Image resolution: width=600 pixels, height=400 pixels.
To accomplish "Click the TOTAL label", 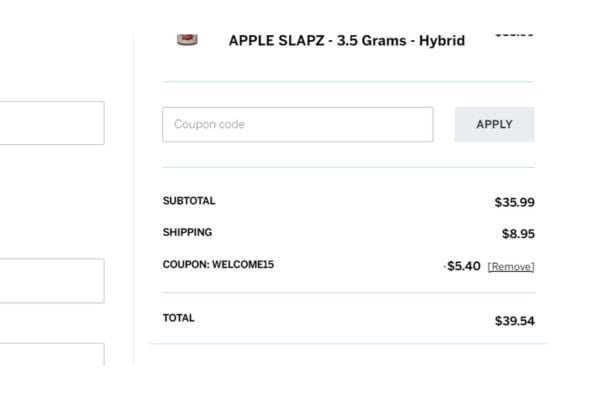I will point(179,318).
